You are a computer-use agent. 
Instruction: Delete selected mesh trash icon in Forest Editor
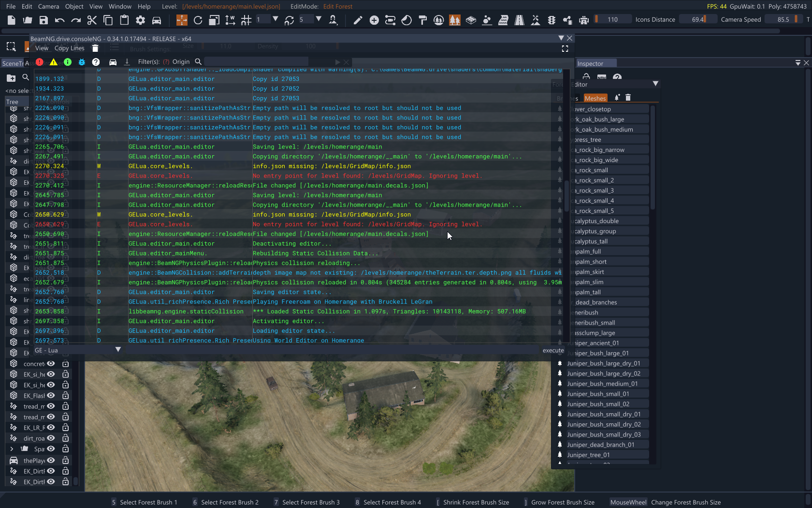(628, 97)
